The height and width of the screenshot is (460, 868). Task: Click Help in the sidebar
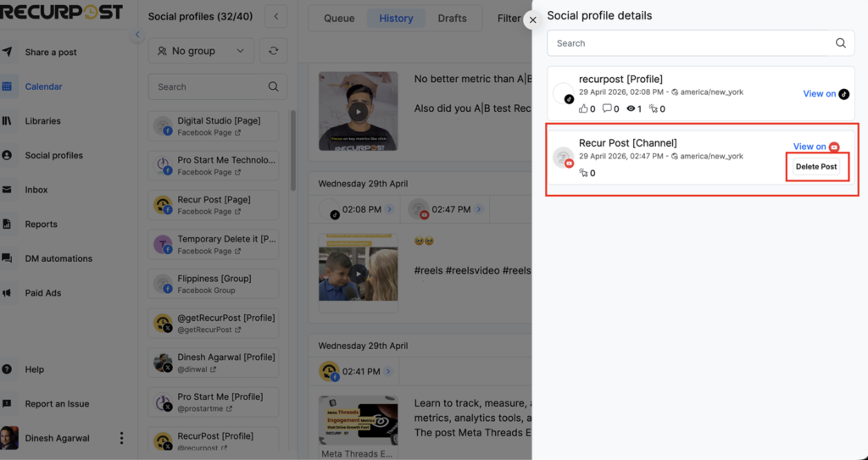[x=34, y=369]
